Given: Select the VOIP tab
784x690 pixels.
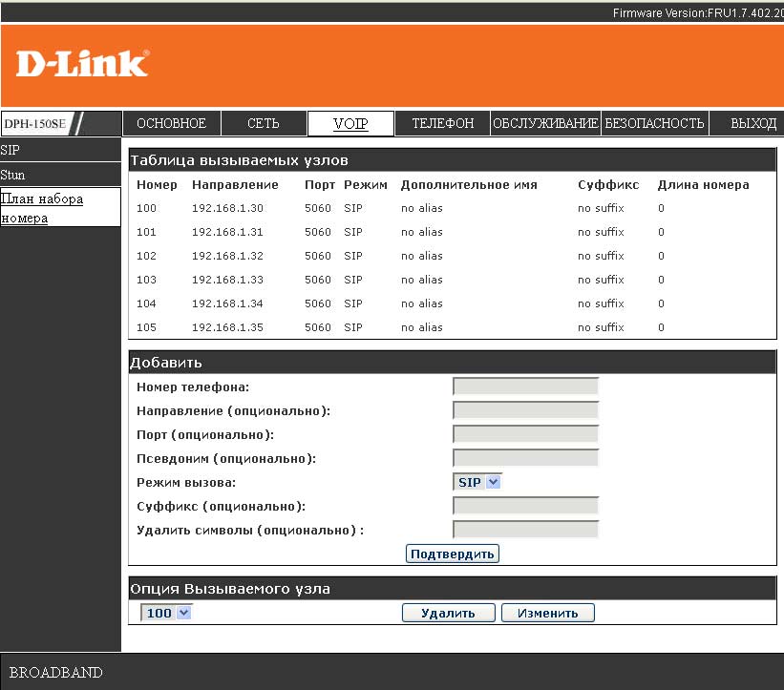Looking at the screenshot, I should click(x=350, y=123).
